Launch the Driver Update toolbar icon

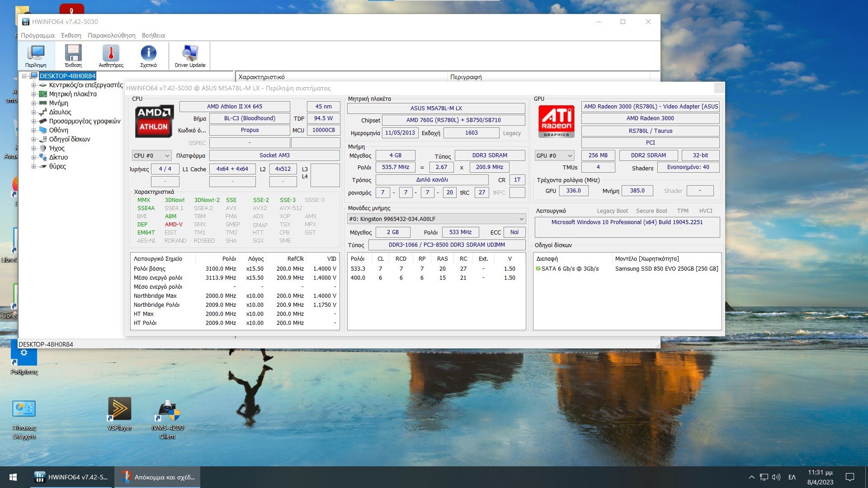190,56
